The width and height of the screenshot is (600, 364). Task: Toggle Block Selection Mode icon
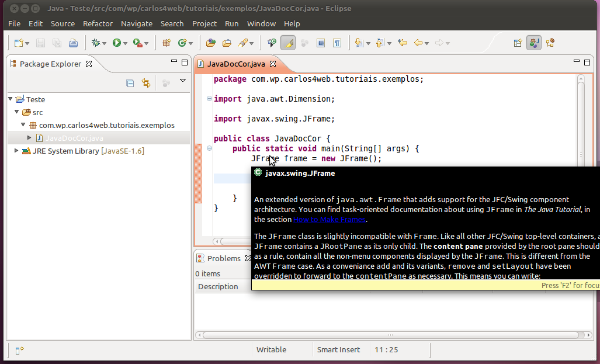click(x=321, y=43)
